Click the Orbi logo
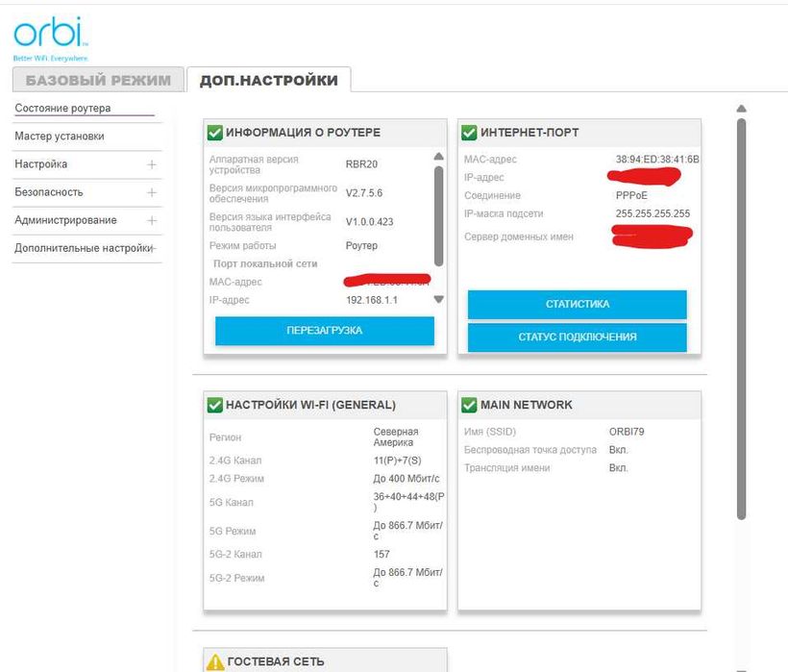 point(50,32)
